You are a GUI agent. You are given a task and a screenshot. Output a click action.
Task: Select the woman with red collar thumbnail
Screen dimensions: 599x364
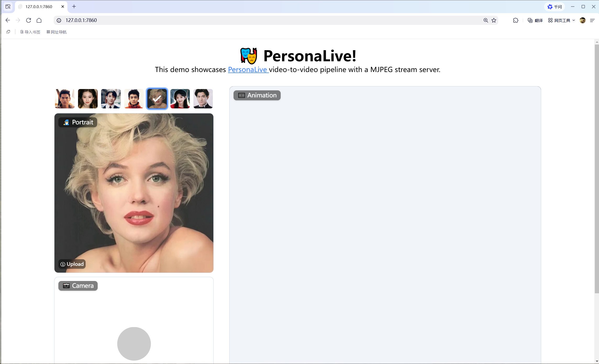180,99
